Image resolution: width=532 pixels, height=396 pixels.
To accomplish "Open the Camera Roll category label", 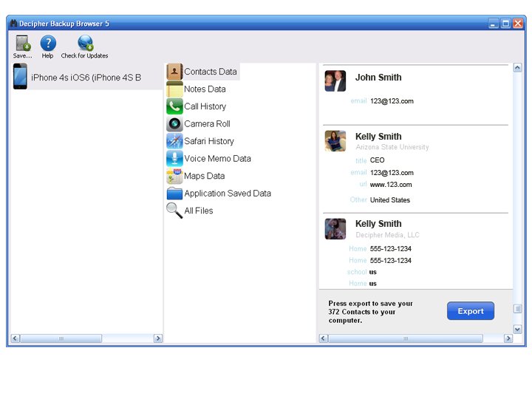I will pyautogui.click(x=207, y=124).
